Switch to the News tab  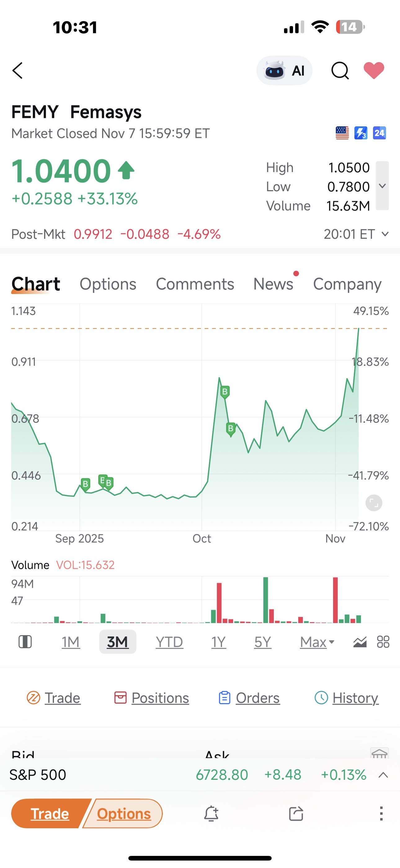(x=273, y=284)
